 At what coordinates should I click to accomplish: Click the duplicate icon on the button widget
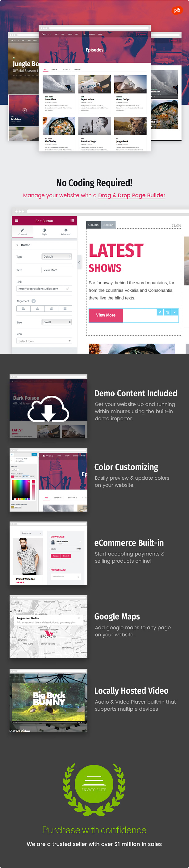click(x=167, y=312)
